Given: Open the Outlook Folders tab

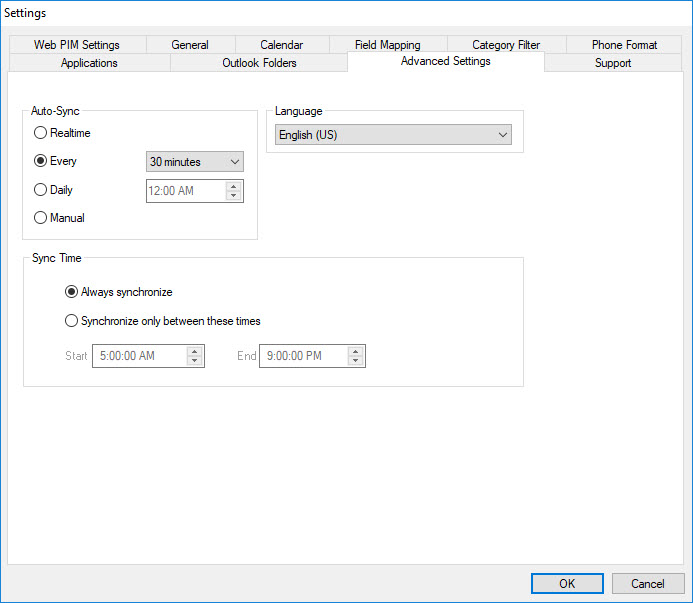Looking at the screenshot, I should pyautogui.click(x=259, y=63).
